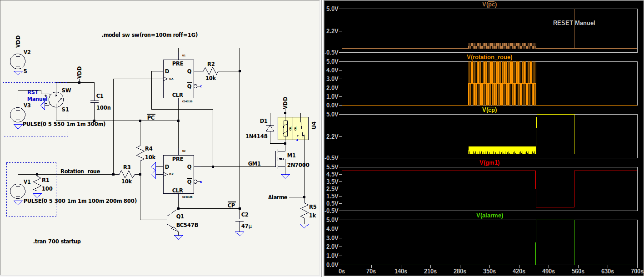The width and height of the screenshot is (644, 277).
Task: Select resistor R3 symbol
Action: point(127,173)
